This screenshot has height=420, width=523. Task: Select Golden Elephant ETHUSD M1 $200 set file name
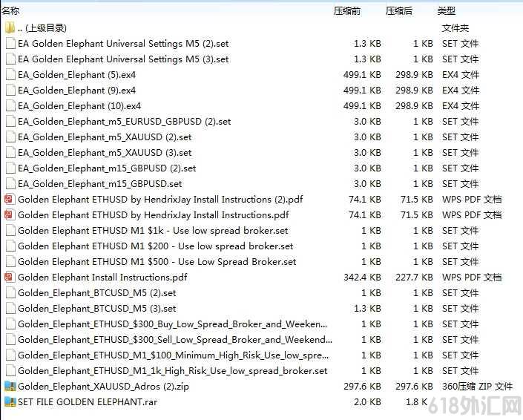156,246
